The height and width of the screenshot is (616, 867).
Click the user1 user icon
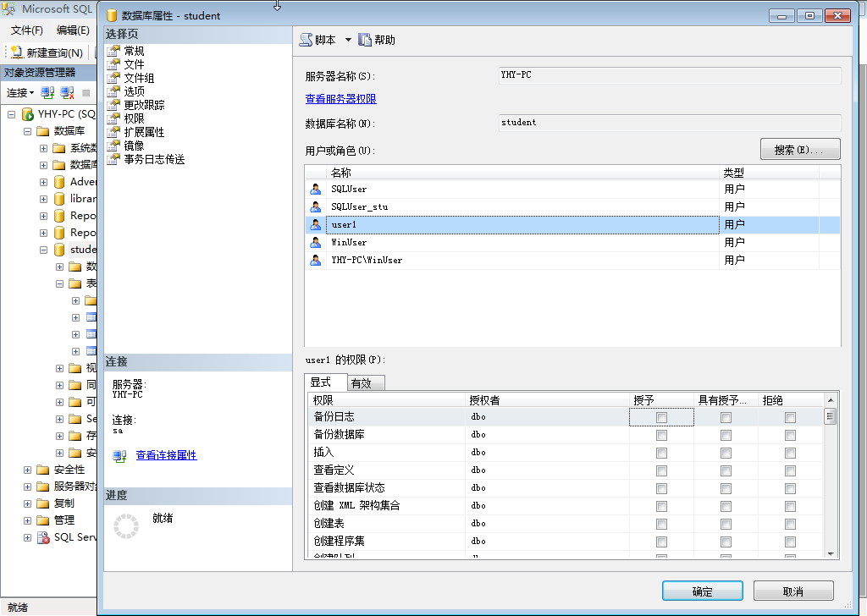pos(316,224)
